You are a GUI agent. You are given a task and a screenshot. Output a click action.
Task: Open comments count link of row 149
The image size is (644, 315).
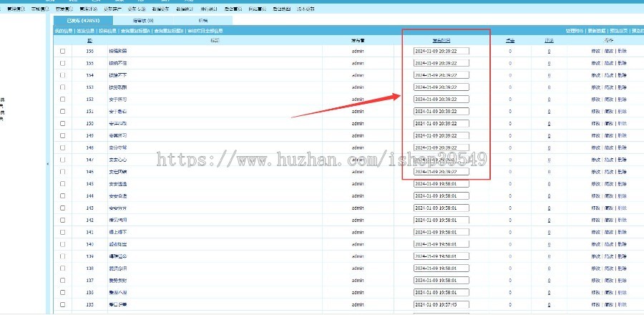tap(549, 135)
